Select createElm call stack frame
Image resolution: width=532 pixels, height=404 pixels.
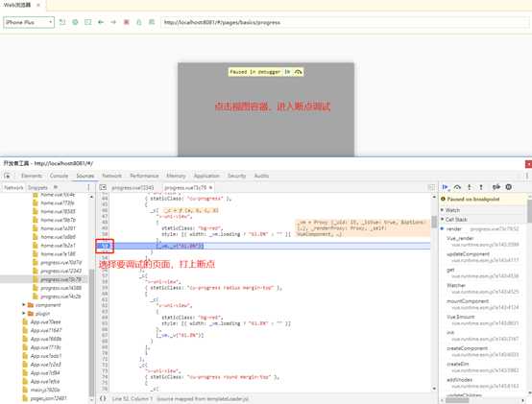(482, 368)
